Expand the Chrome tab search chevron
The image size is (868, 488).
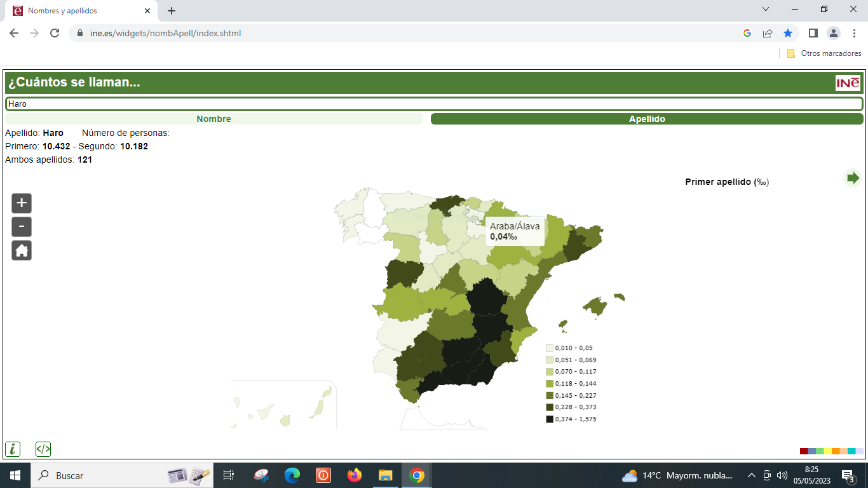pyautogui.click(x=766, y=10)
